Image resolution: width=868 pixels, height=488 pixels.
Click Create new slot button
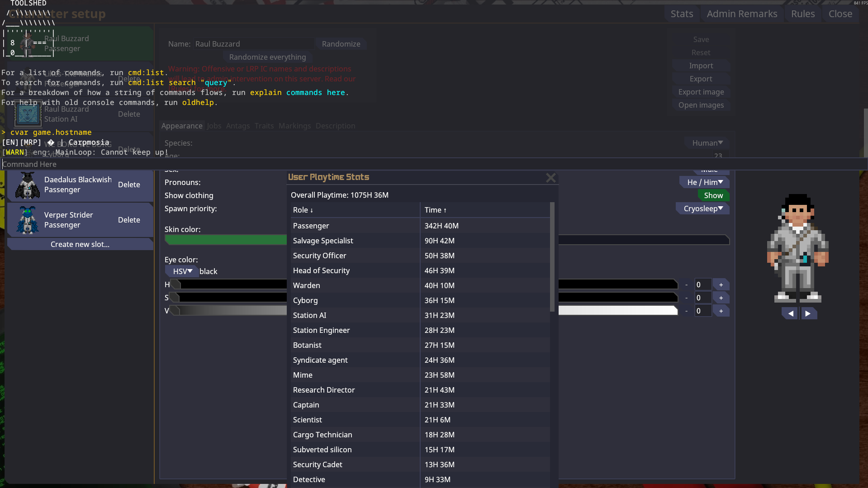click(80, 244)
